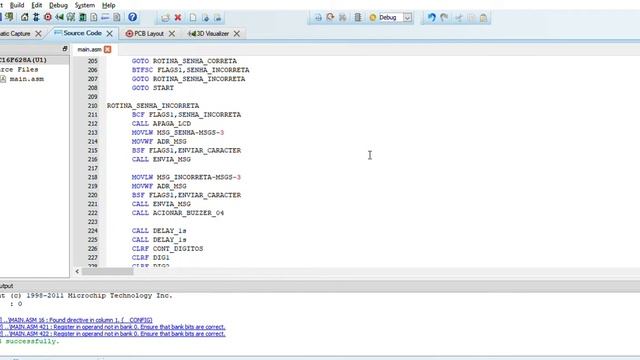Switch to the Schematic Capture tab
640x360 pixels.
(x=15, y=33)
